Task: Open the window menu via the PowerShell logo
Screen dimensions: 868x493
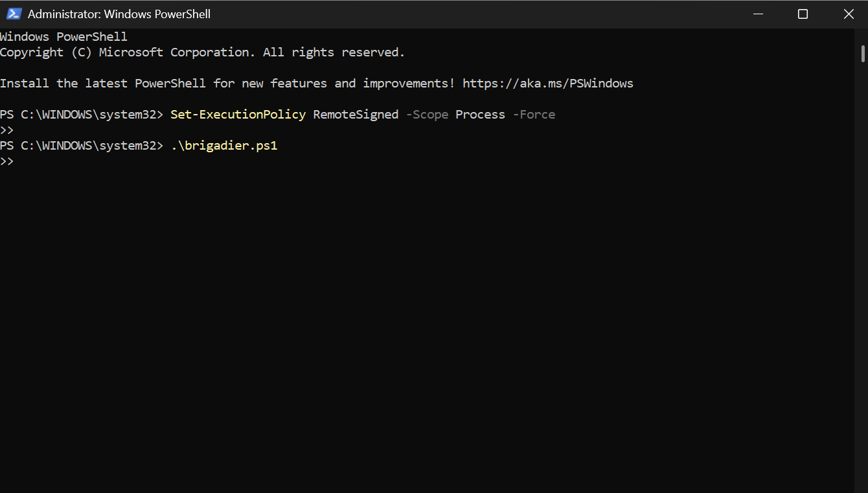Action: click(x=14, y=13)
